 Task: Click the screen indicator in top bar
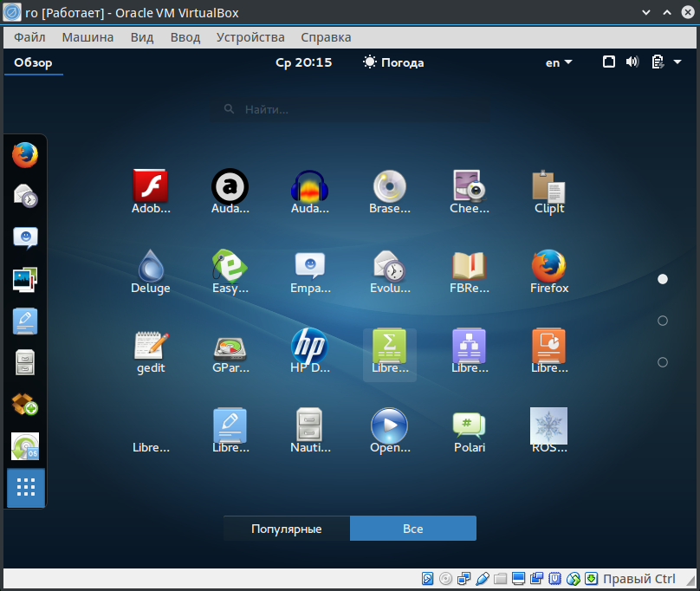point(609,62)
